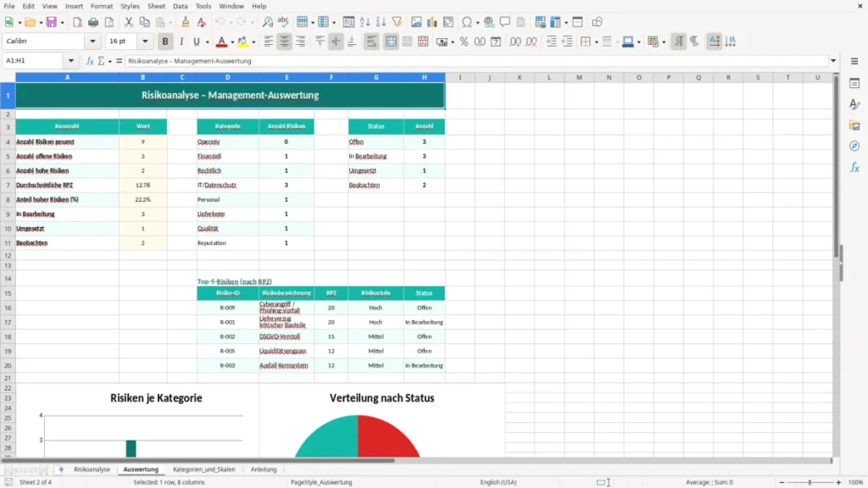Toggle Center Horizontally alignment
The height and width of the screenshot is (488, 868).
pyautogui.click(x=285, y=42)
